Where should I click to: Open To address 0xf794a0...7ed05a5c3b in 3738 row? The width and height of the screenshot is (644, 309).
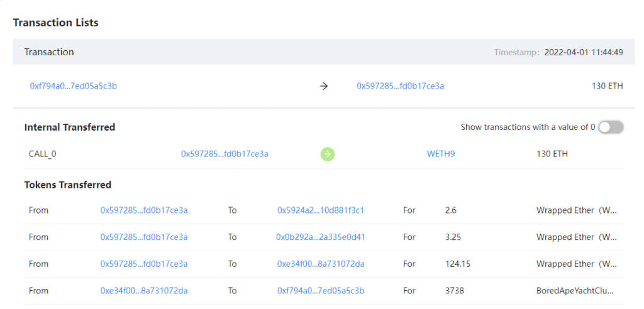tap(321, 291)
